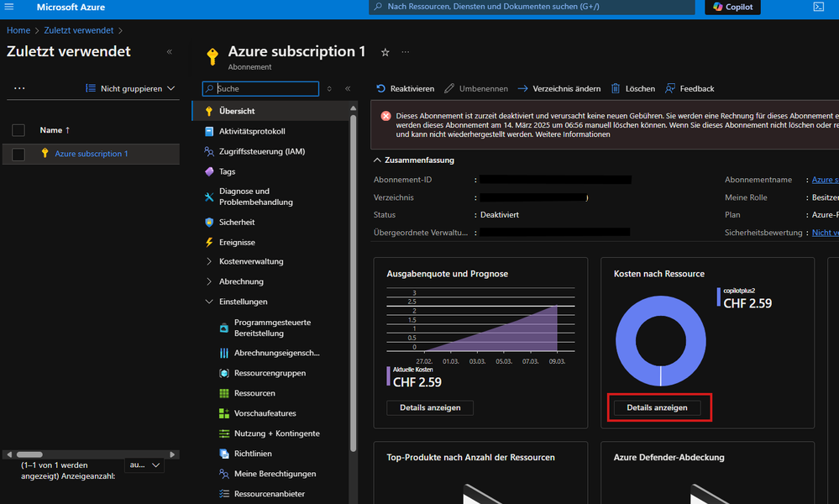
Task: Click the Microsoft Azure logo text
Action: point(71,7)
